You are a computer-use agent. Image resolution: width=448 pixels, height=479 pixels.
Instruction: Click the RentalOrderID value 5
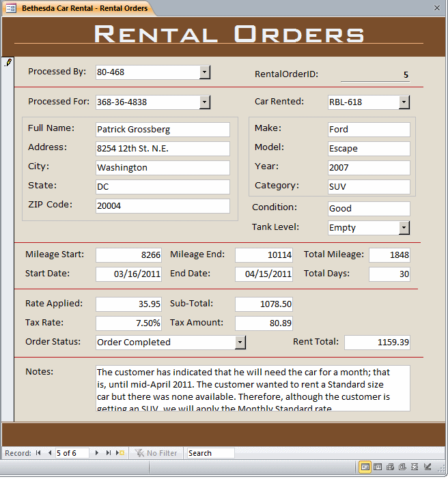tap(406, 75)
